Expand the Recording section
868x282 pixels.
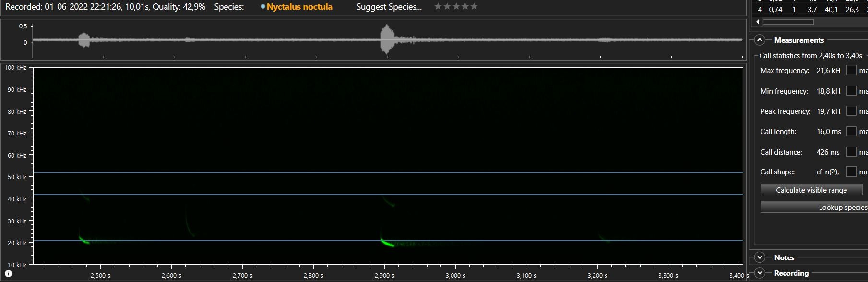pos(760,273)
